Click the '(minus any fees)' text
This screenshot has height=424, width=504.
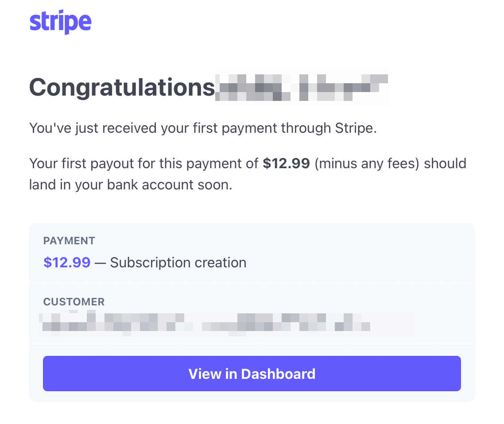[367, 163]
